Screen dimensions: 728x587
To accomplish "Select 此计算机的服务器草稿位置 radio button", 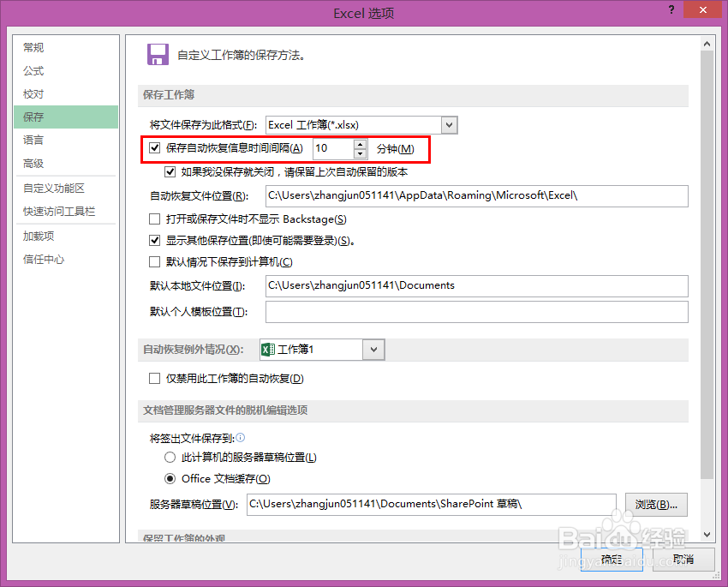I will [x=170, y=458].
